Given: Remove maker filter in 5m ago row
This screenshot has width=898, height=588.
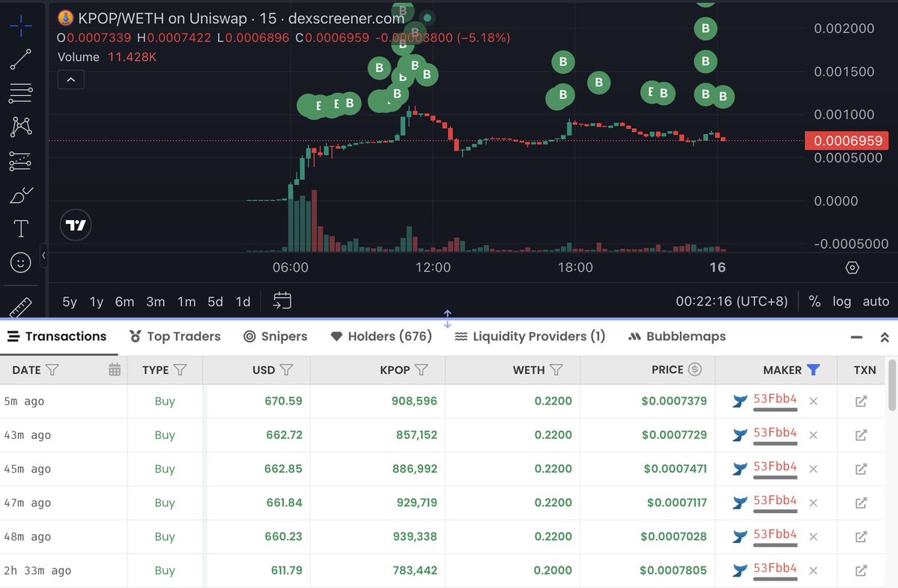Looking at the screenshot, I should [x=813, y=401].
